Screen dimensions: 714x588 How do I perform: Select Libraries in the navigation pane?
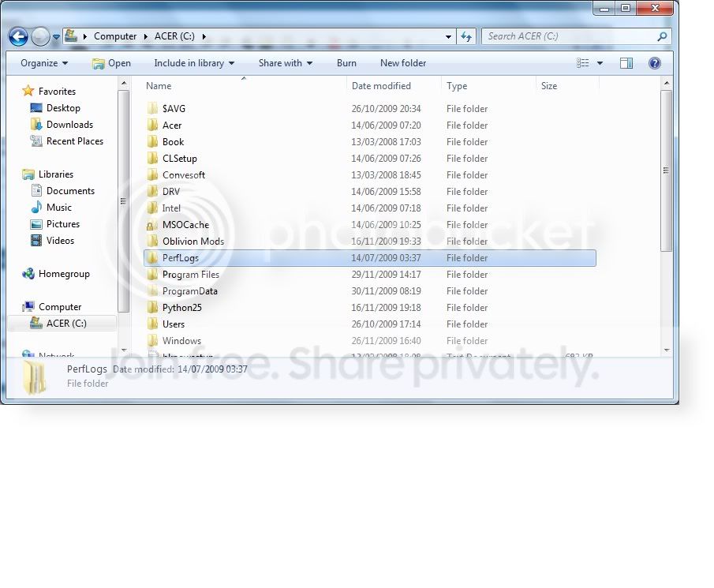pos(55,174)
